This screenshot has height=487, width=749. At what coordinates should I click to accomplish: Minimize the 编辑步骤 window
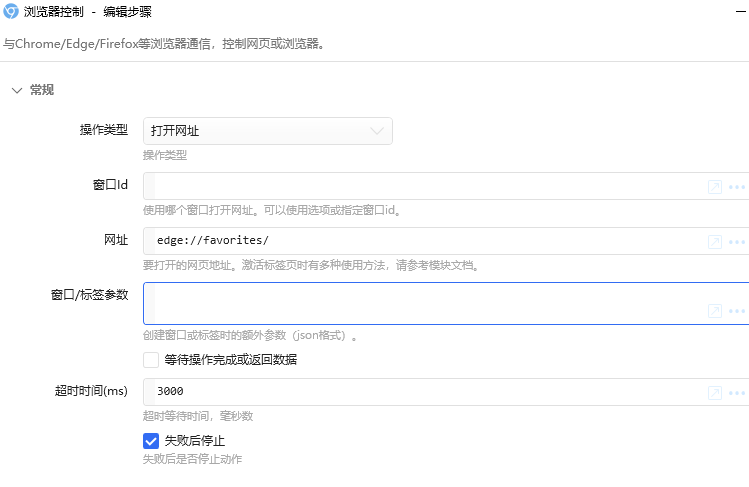741,11
